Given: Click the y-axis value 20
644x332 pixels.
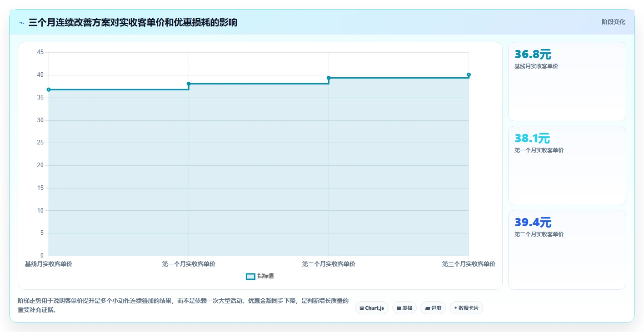Looking at the screenshot, I should 40,165.
